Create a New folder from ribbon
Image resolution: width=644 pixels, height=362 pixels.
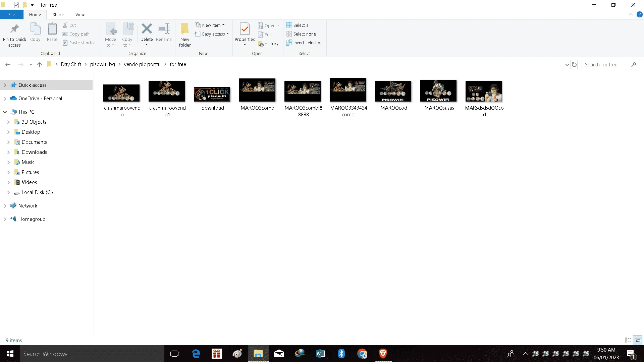pyautogui.click(x=184, y=35)
